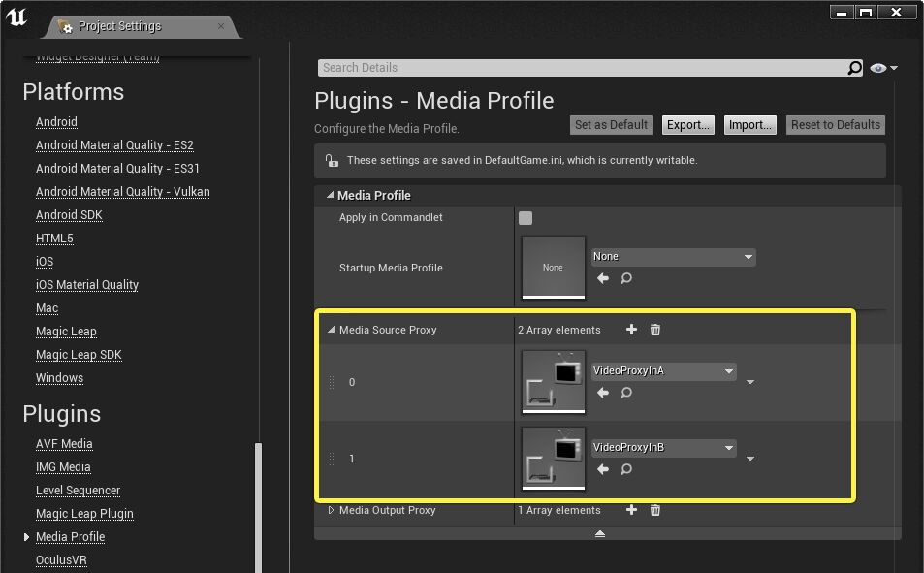This screenshot has height=573, width=924.
Task: Enable the Apply in Commandlet checkbox
Action: [x=525, y=218]
